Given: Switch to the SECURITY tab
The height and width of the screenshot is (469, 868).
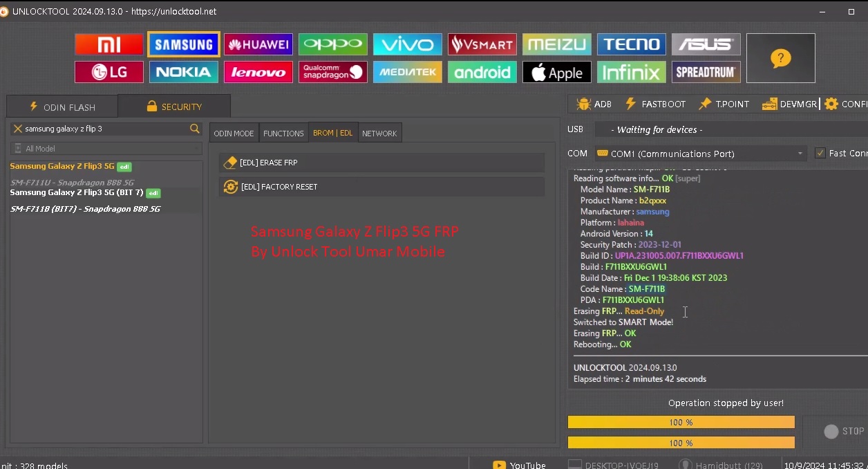Looking at the screenshot, I should 174,107.
